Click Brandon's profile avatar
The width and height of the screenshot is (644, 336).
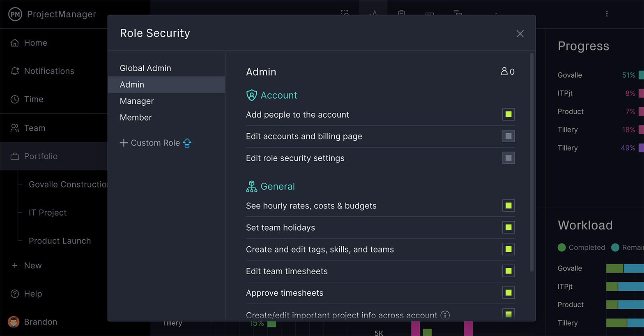[14, 322]
